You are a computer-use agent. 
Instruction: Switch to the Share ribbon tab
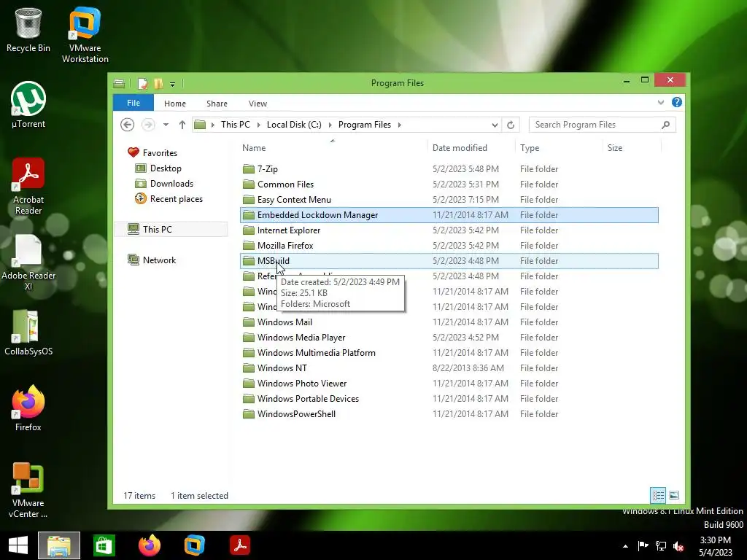[217, 104]
